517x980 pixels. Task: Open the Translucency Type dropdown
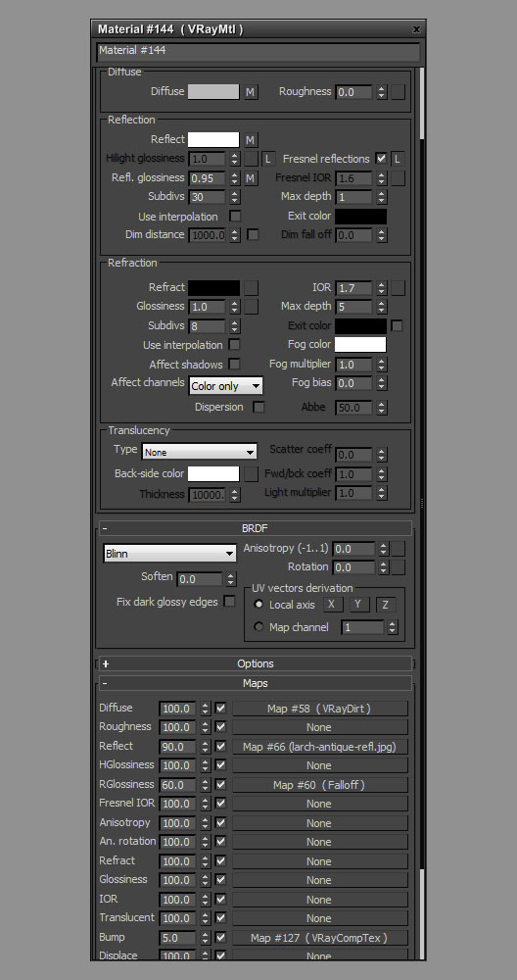(199, 452)
